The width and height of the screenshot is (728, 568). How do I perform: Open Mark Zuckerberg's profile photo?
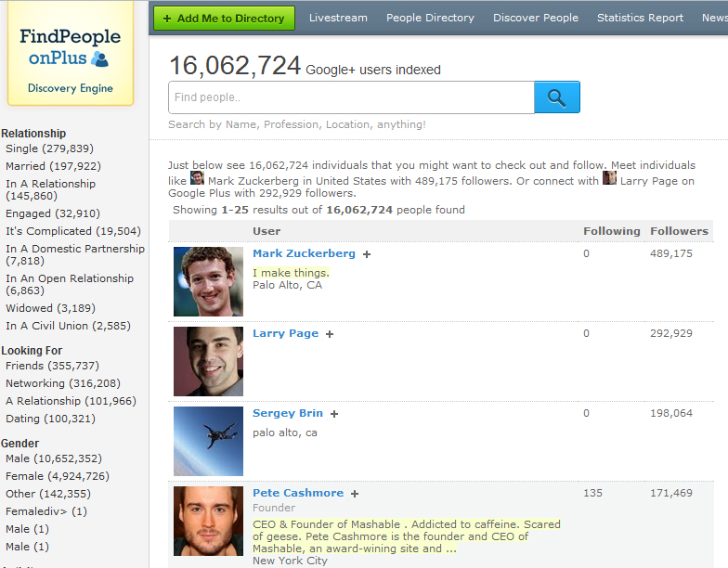[x=208, y=282]
